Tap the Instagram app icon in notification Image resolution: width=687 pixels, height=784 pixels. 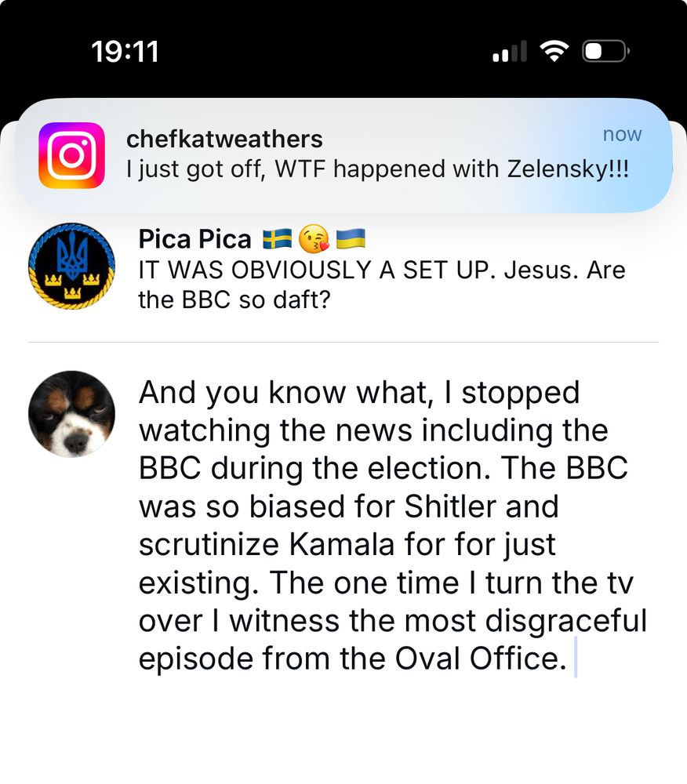coord(71,155)
